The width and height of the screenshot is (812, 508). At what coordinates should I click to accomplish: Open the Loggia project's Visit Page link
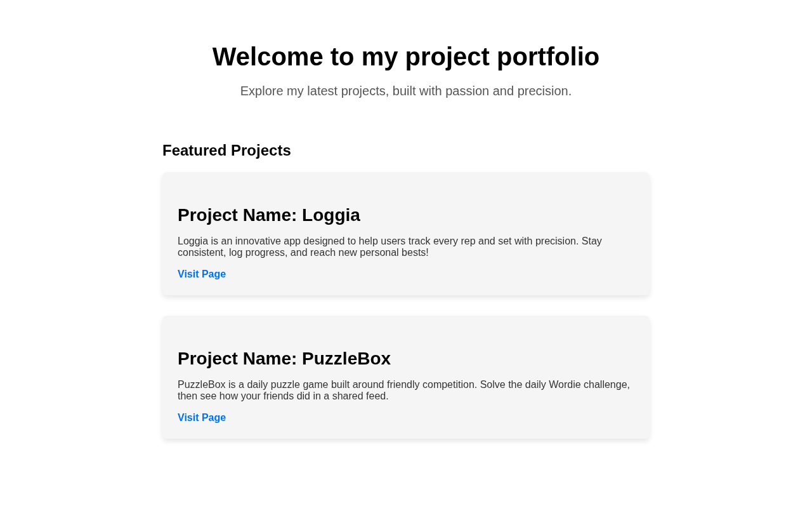click(202, 274)
